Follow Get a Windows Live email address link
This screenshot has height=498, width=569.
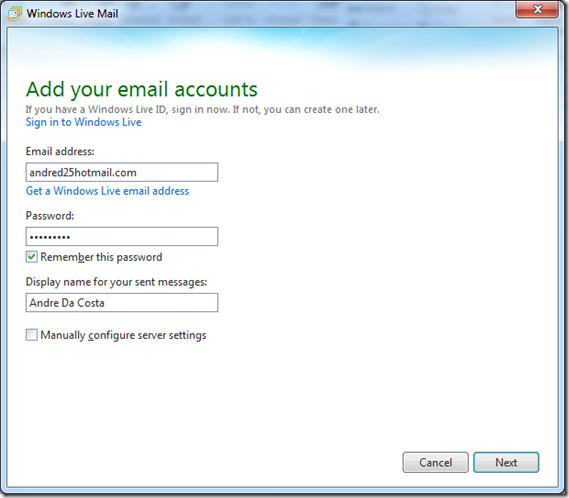pyautogui.click(x=107, y=191)
